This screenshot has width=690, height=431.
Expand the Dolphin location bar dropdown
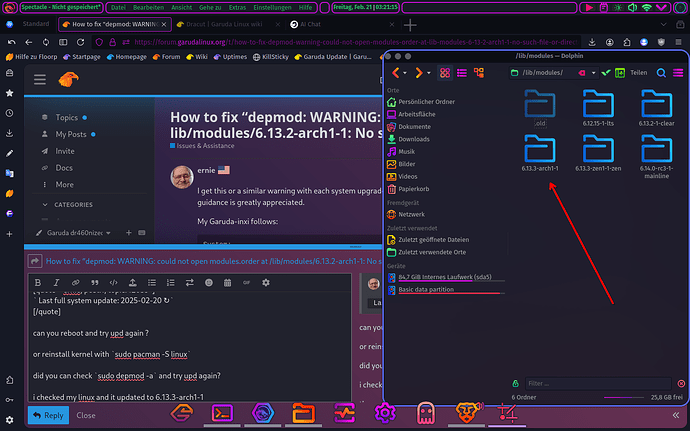point(593,73)
